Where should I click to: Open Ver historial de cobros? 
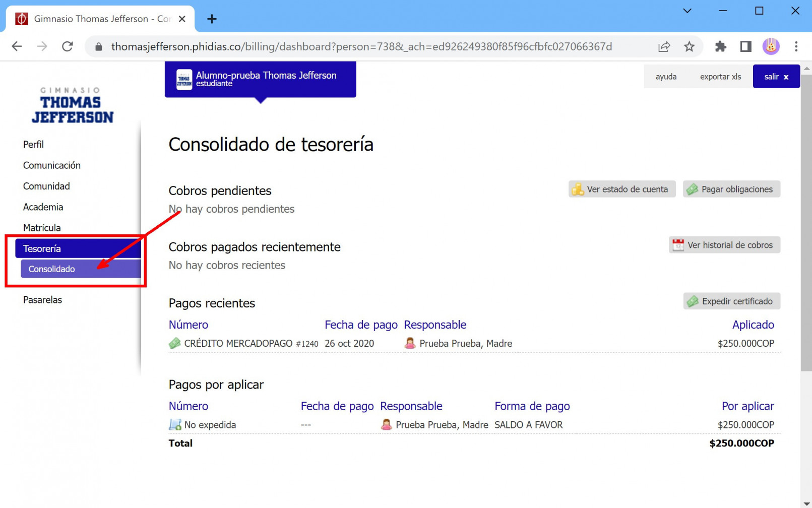point(724,245)
